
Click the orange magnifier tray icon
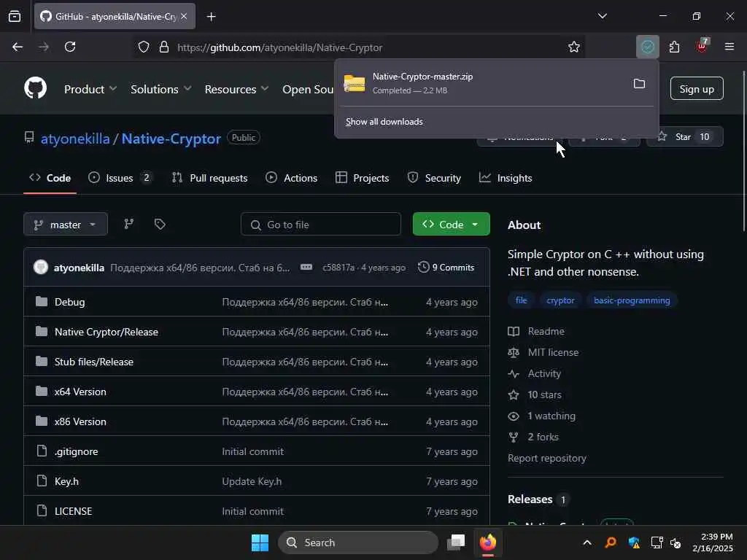point(611,542)
